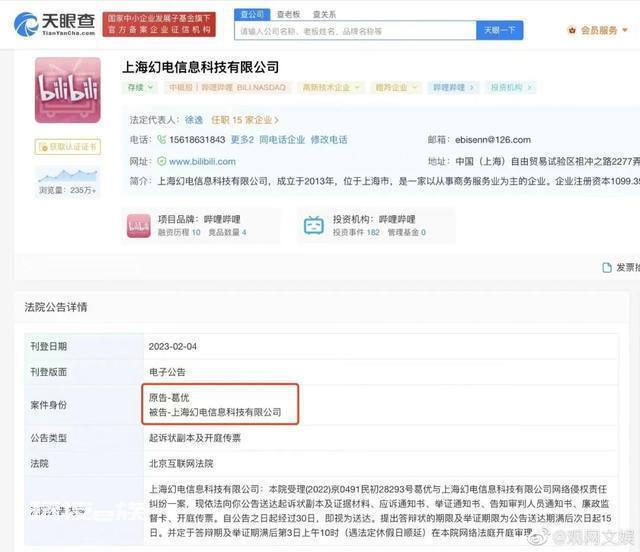This screenshot has width=640, height=552.
Task: Click the 公告类型 row label
Action: pos(49,438)
